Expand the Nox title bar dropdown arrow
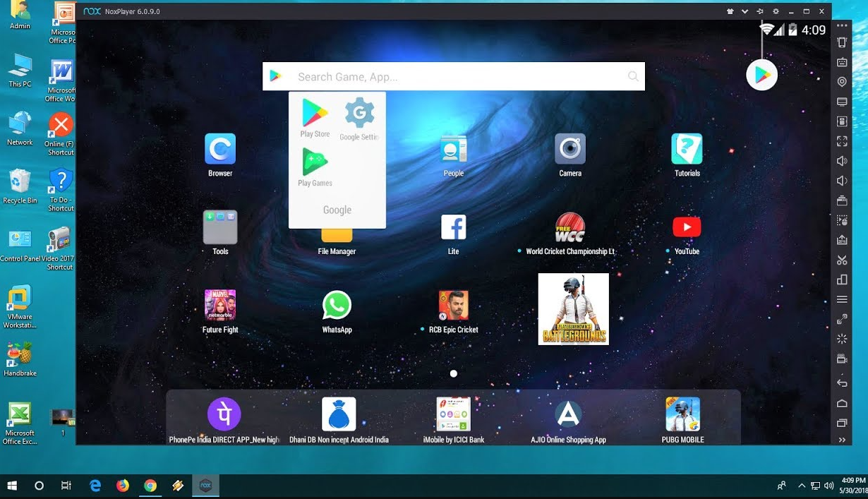 pyautogui.click(x=745, y=11)
